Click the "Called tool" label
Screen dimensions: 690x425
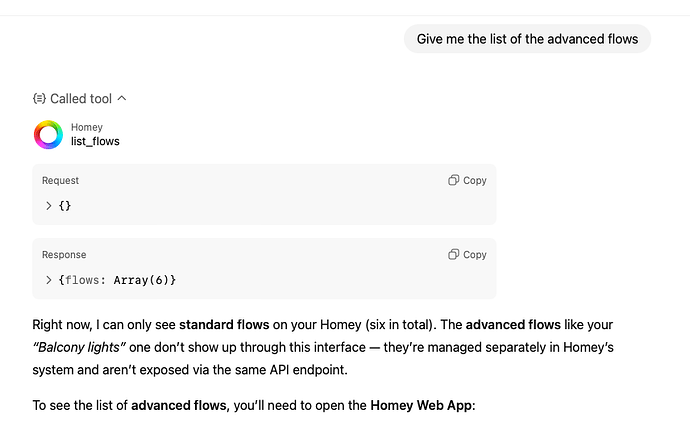click(x=81, y=99)
